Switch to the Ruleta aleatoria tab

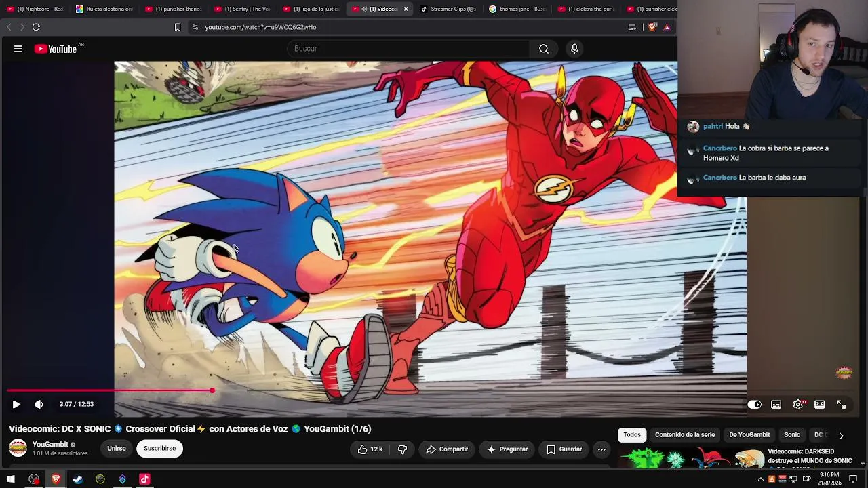tap(104, 9)
